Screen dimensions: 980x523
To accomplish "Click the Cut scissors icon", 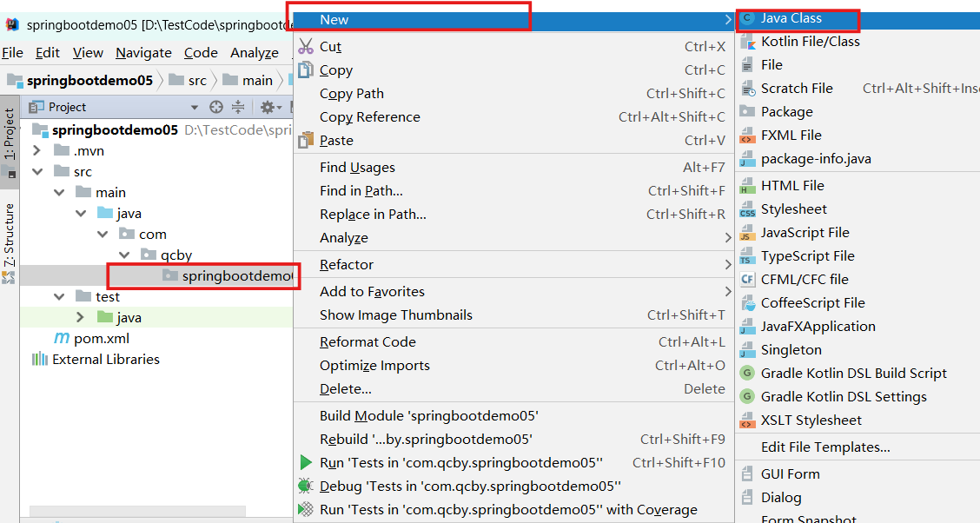I will (306, 46).
